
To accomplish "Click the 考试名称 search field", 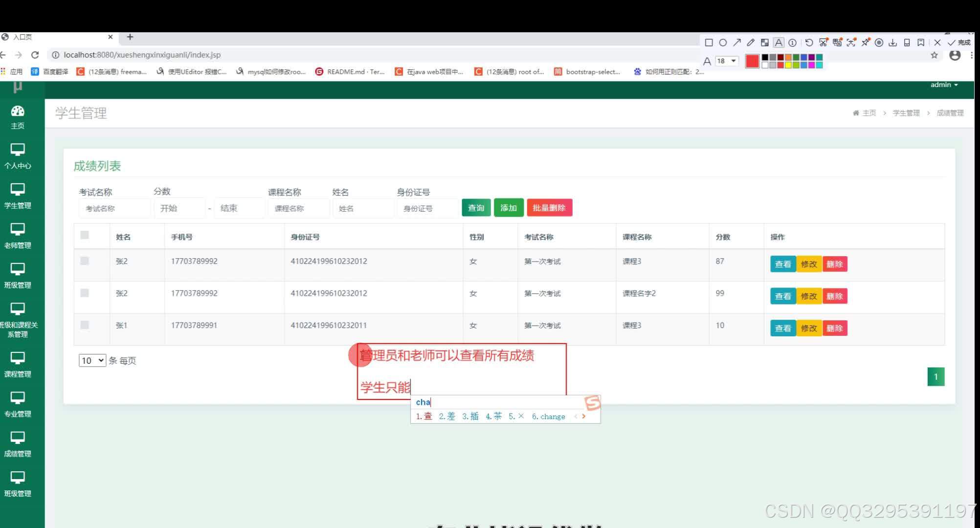I will click(x=114, y=208).
